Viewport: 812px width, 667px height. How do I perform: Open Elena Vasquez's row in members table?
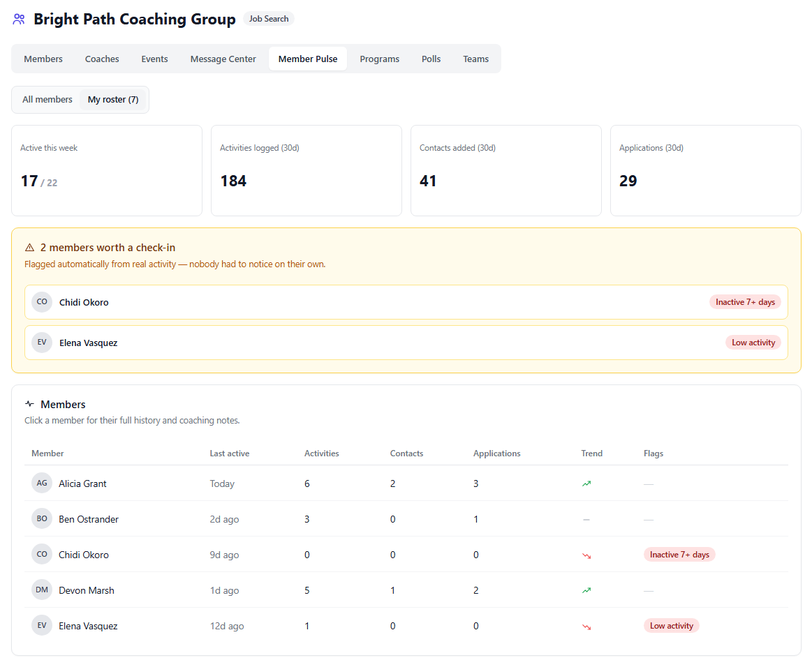[406, 626]
